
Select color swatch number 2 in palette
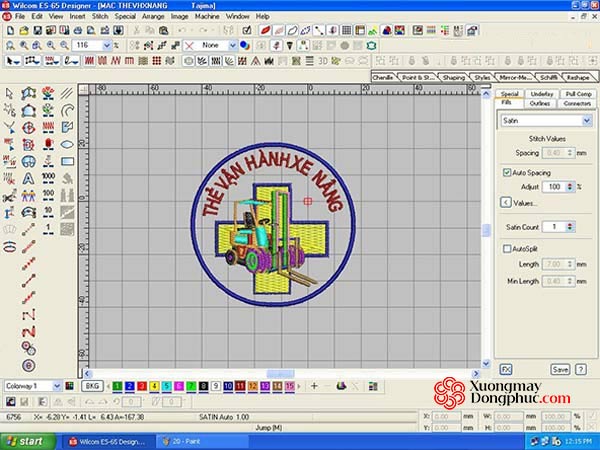(133, 385)
